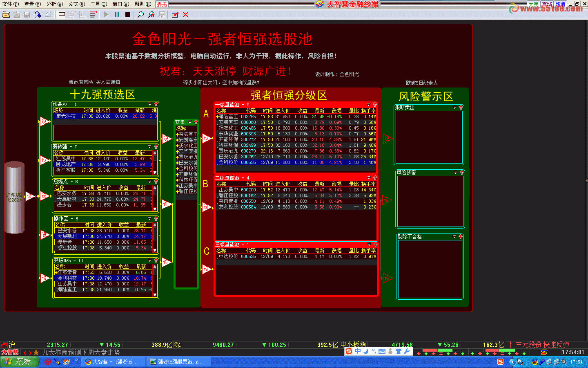Click the 大赛 link at top right

(533, 4)
